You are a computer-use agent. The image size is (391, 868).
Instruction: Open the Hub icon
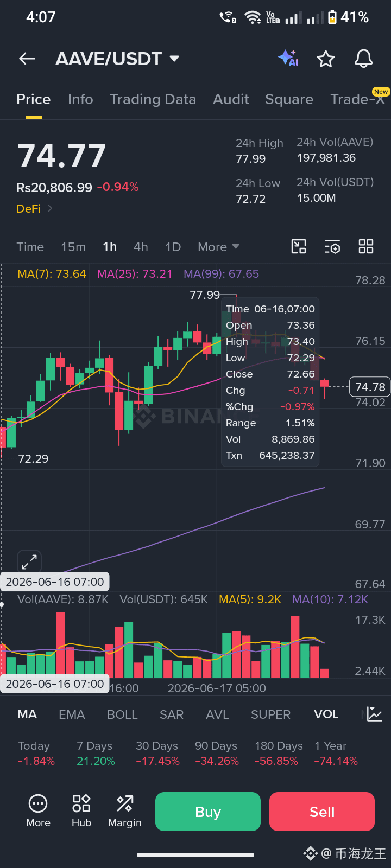pos(81,803)
